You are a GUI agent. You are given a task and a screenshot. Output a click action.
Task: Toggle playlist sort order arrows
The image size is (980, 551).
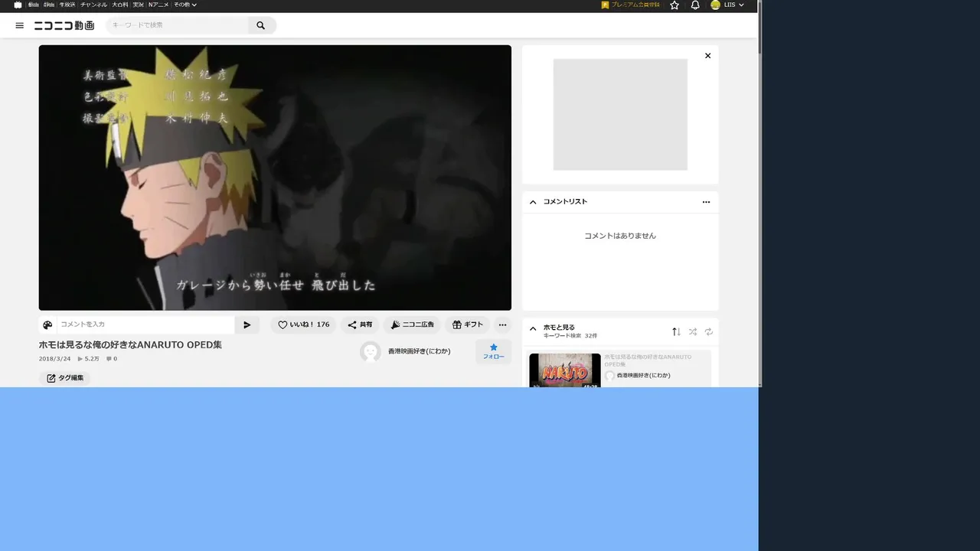coord(676,331)
